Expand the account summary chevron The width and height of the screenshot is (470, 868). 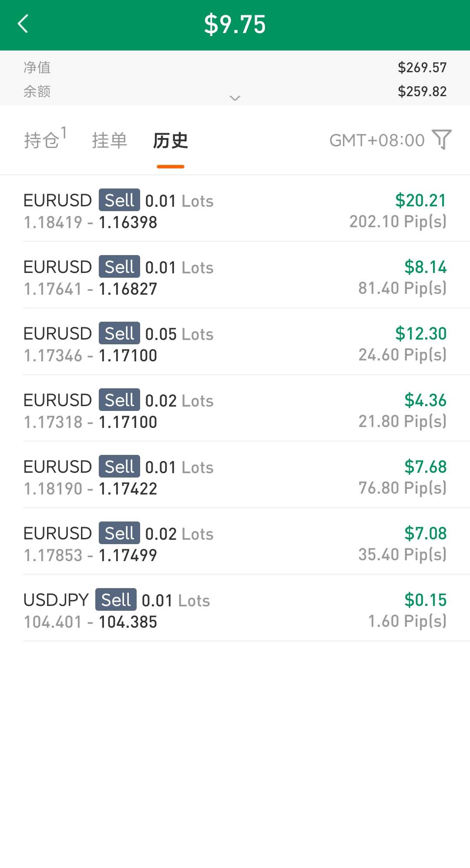pos(235,98)
